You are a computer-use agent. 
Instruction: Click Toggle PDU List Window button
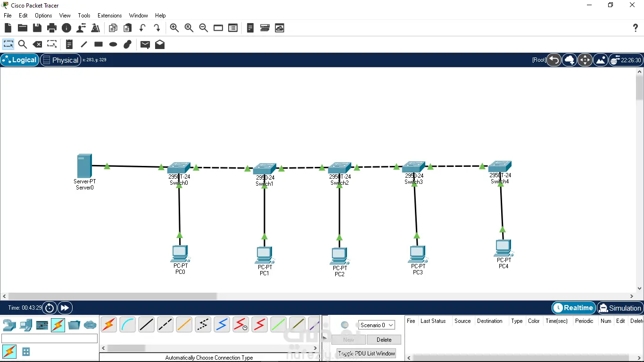pyautogui.click(x=366, y=354)
